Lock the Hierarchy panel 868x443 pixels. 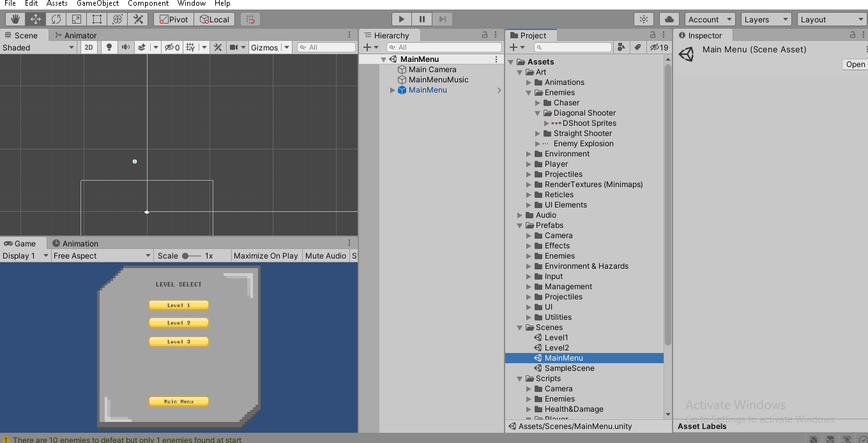coord(485,35)
